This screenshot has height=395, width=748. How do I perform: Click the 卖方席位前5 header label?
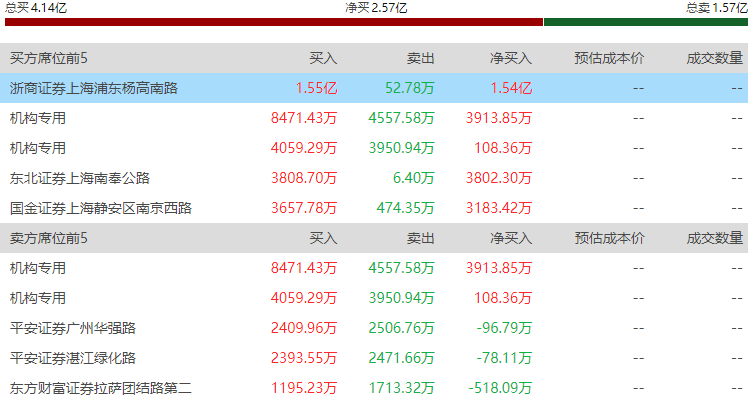49,238
